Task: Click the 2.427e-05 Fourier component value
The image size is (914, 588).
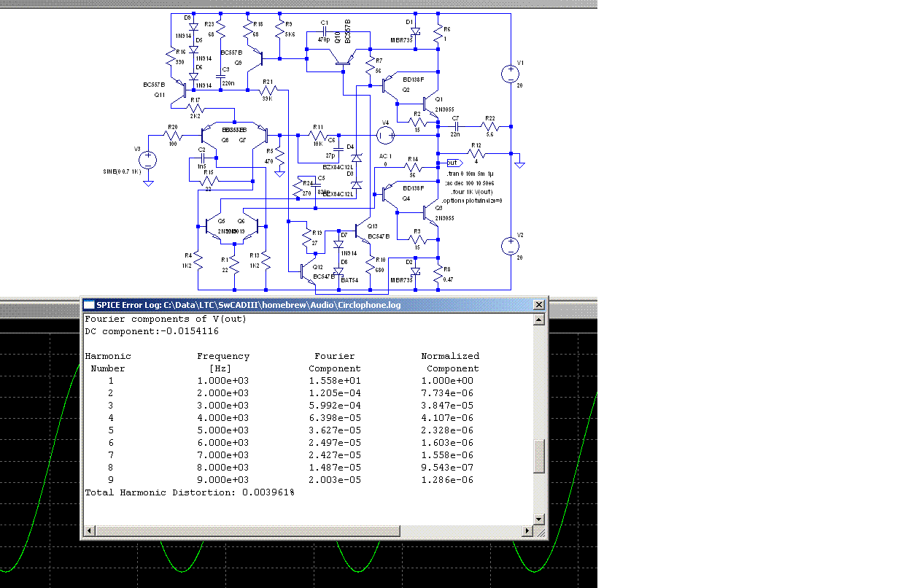Action: 335,455
